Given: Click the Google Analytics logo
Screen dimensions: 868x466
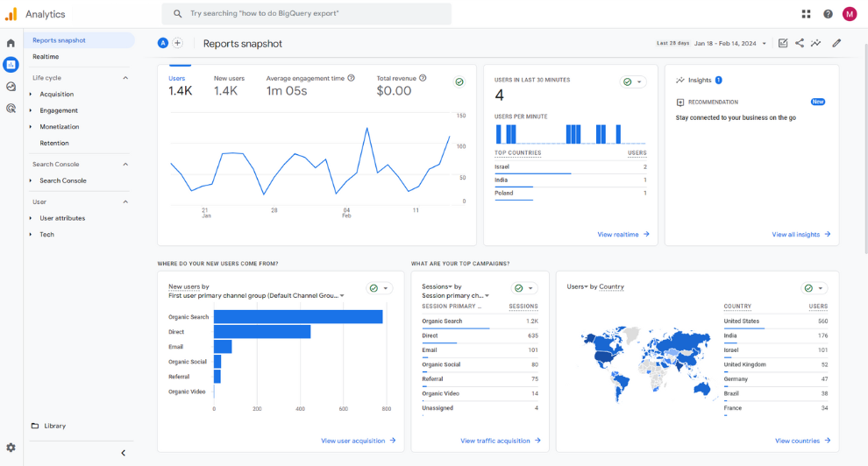Looking at the screenshot, I should tap(11, 14).
